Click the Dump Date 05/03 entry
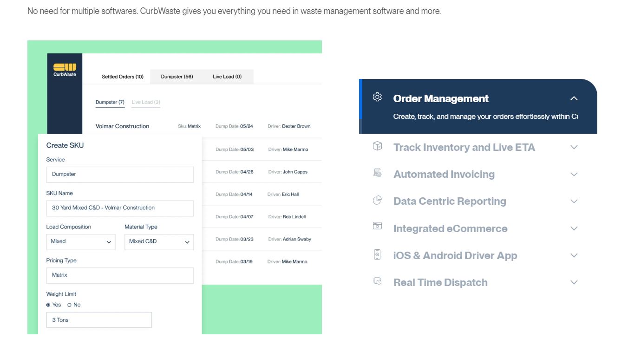The height and width of the screenshot is (364, 621). tap(235, 149)
